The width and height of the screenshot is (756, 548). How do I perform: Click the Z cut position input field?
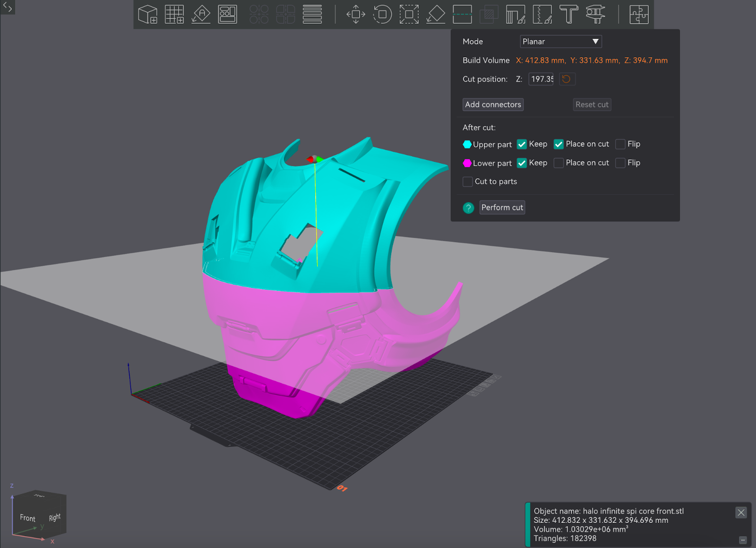pos(541,79)
